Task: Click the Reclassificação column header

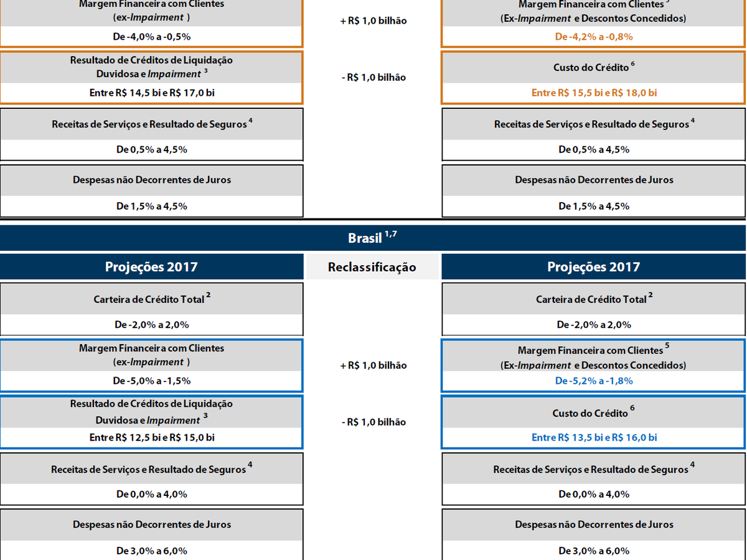Action: (372, 267)
